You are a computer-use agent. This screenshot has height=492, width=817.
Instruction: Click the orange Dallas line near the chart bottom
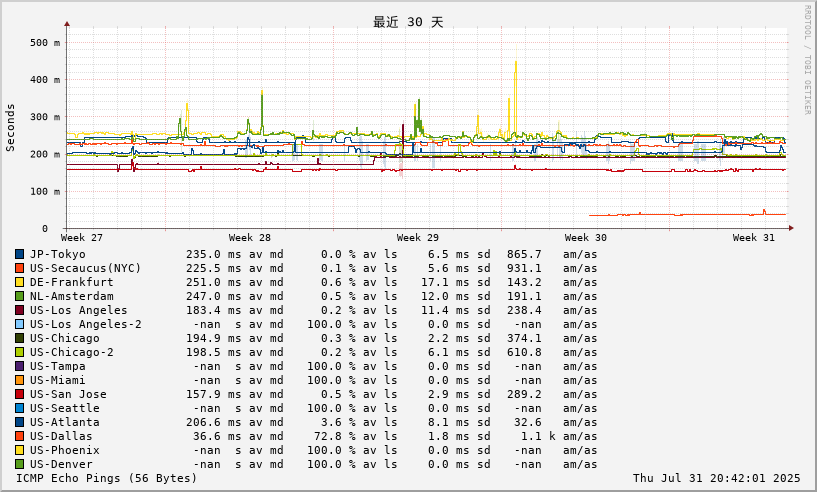click(x=687, y=214)
